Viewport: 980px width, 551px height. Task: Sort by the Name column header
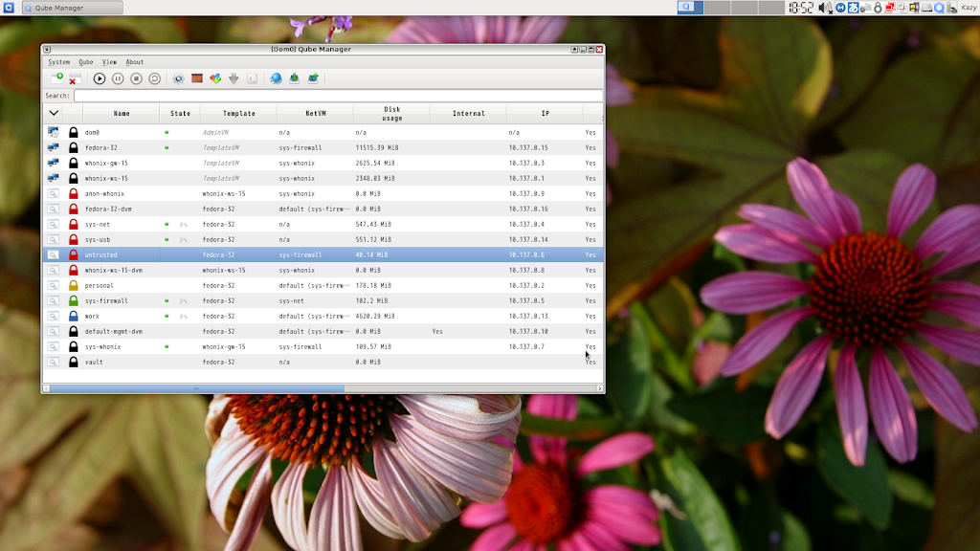coord(122,113)
